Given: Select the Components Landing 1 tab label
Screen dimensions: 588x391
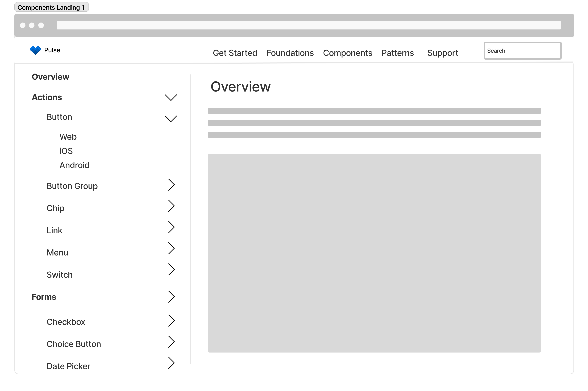Looking at the screenshot, I should tap(51, 7).
